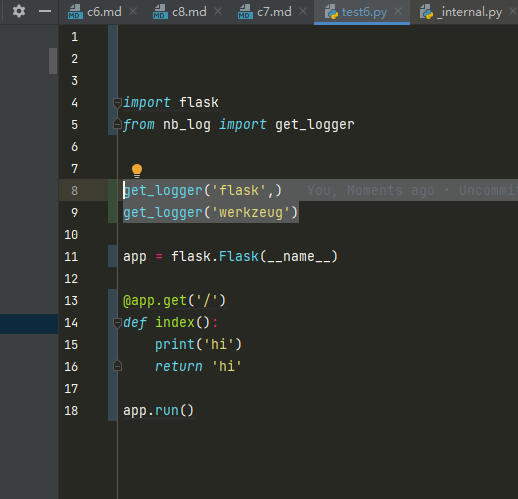Image resolution: width=518 pixels, height=499 pixels.
Task: Switch to the c6.md tab
Action: 104,12
